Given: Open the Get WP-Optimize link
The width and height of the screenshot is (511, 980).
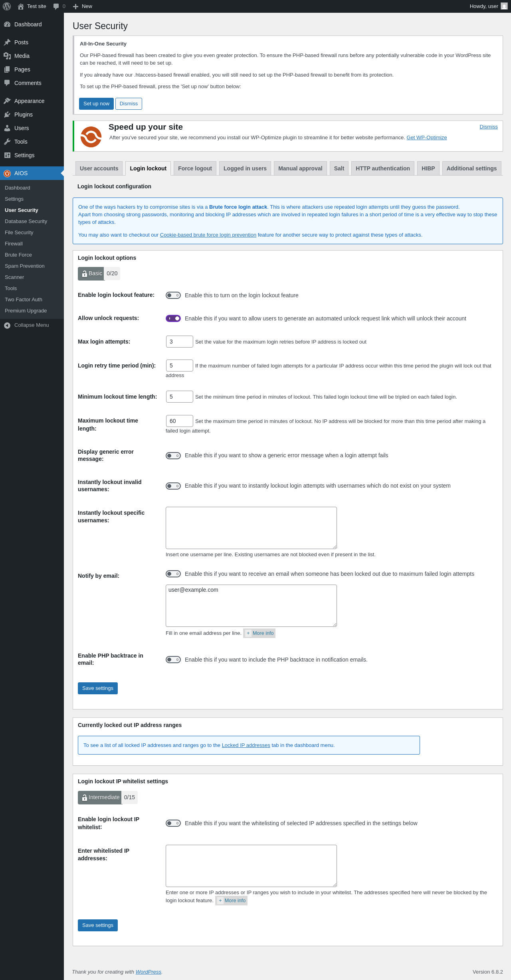Looking at the screenshot, I should 427,138.
